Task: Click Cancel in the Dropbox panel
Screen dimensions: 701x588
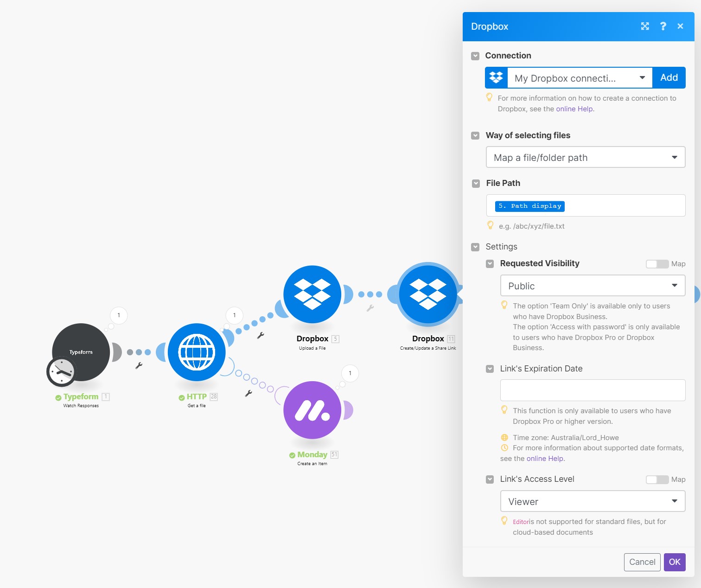Action: [x=642, y=562]
